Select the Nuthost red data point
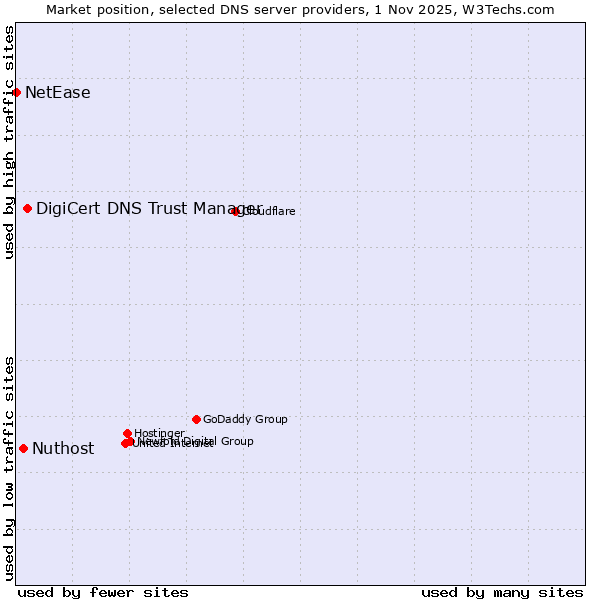This screenshot has width=600, height=600. coord(24,448)
